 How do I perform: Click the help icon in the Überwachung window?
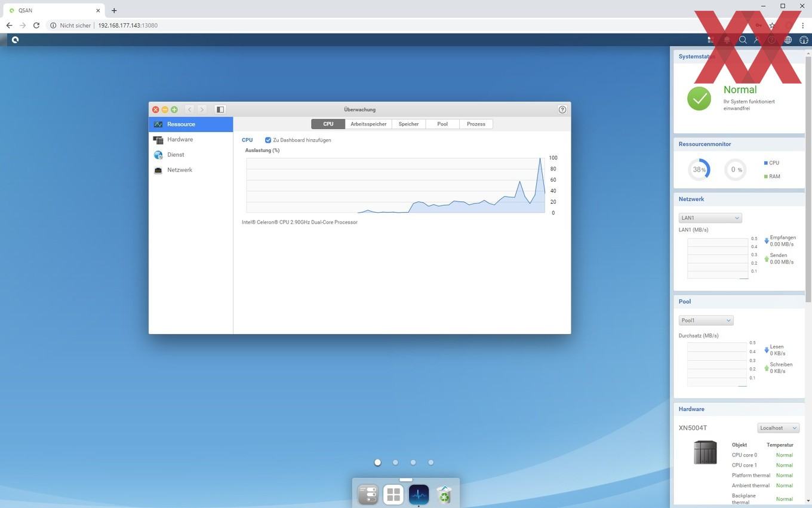point(562,109)
